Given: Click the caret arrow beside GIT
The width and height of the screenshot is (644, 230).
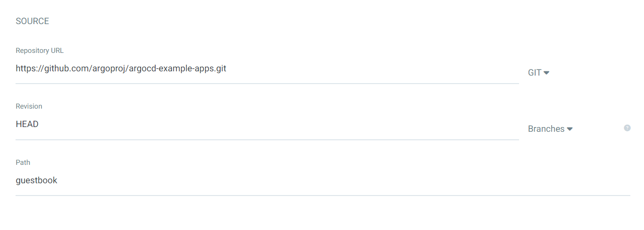Looking at the screenshot, I should 546,73.
